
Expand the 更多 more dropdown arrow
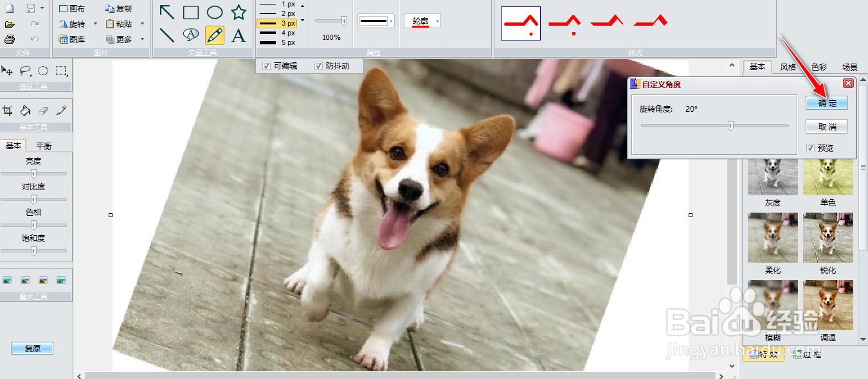(142, 39)
